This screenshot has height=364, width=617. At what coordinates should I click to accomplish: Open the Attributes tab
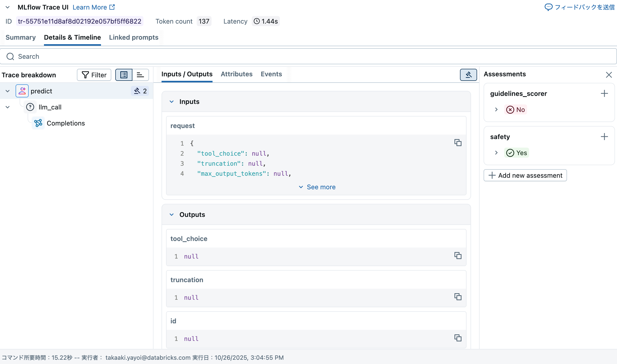point(236,74)
